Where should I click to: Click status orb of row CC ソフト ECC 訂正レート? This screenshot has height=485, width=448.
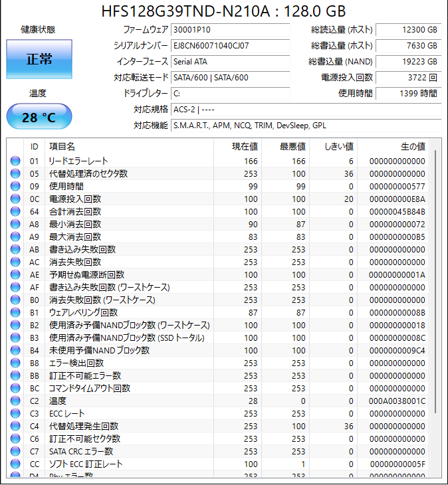15,464
